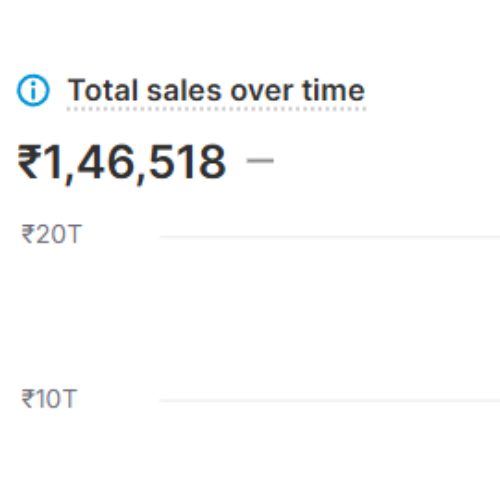The width and height of the screenshot is (500, 500).
Task: Click the word "sales" in the title
Action: [184, 90]
